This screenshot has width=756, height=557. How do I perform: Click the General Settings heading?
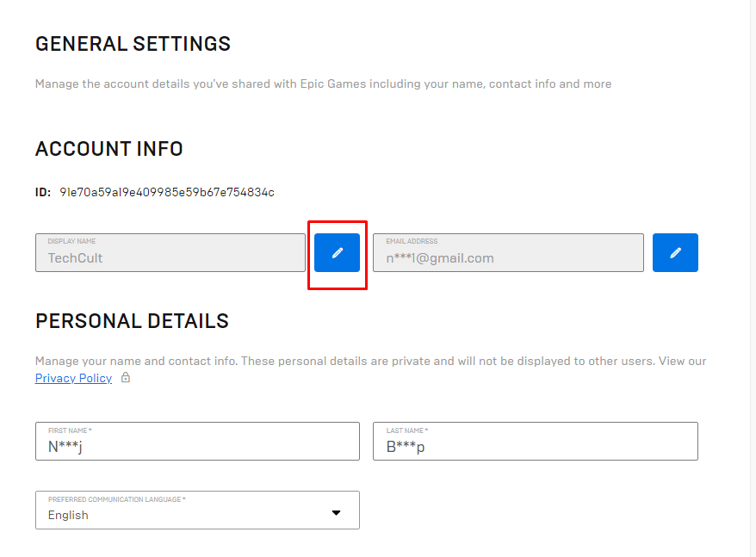pyautogui.click(x=133, y=44)
